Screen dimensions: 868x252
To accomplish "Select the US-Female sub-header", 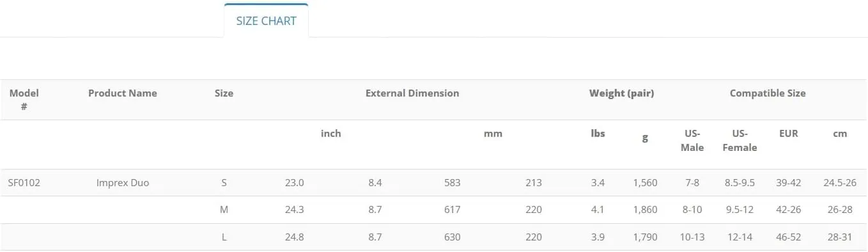I will (740, 140).
